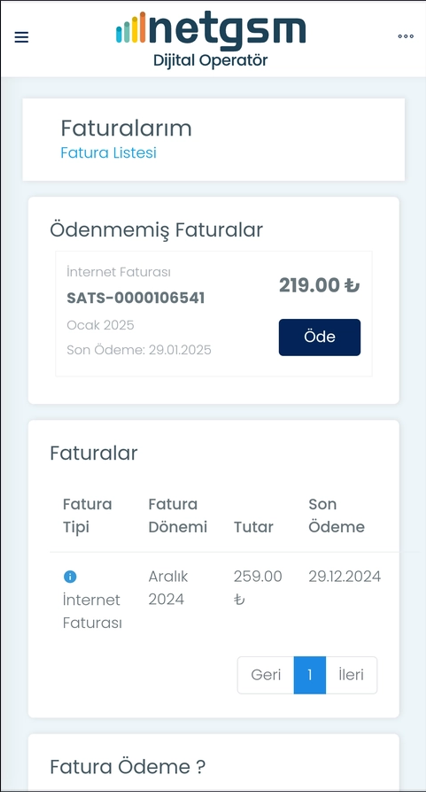The width and height of the screenshot is (426, 792).
Task: Sort by the Son Ödeme column header
Action: [336, 515]
